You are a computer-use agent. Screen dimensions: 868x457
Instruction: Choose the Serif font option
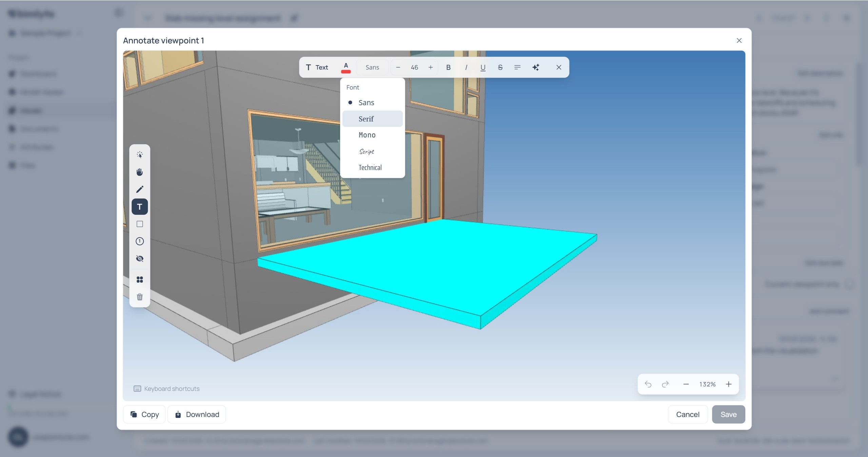click(373, 119)
